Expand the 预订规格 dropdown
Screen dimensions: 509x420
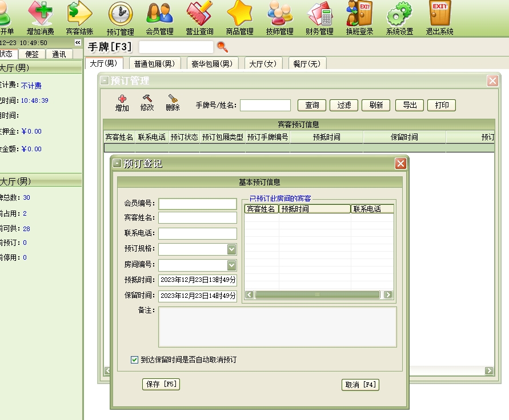pyautogui.click(x=231, y=249)
